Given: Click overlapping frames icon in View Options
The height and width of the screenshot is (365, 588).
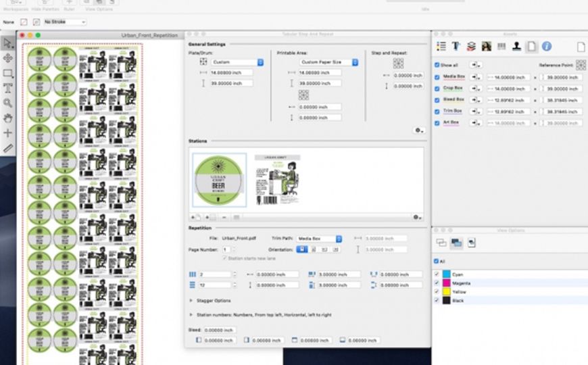Looking at the screenshot, I should (x=441, y=243).
